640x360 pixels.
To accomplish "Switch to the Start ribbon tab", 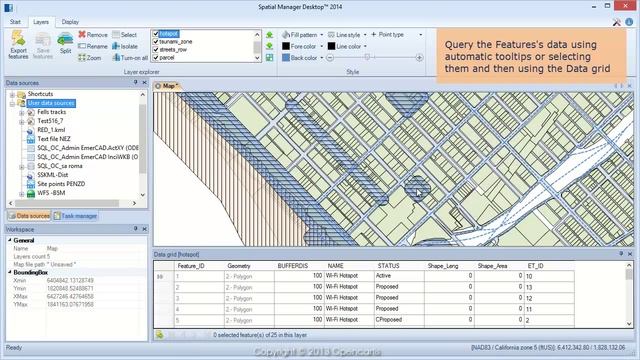I will point(16,22).
